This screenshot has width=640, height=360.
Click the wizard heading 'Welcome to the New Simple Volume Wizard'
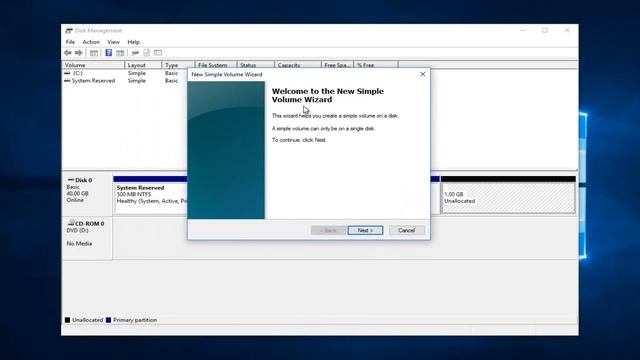point(328,95)
